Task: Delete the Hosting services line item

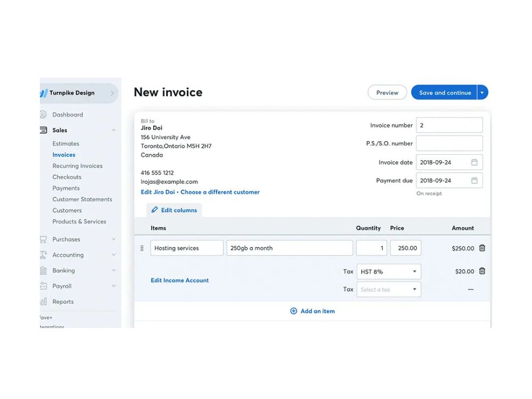Action: 482,248
